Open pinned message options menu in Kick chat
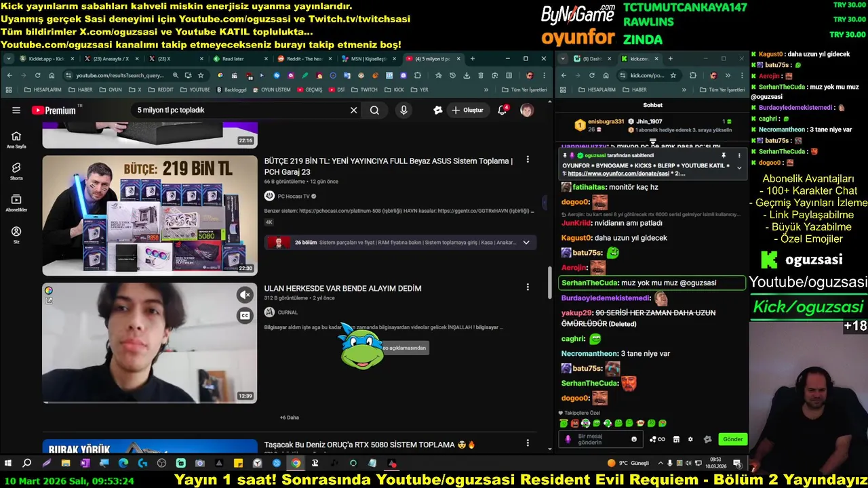 (739, 156)
